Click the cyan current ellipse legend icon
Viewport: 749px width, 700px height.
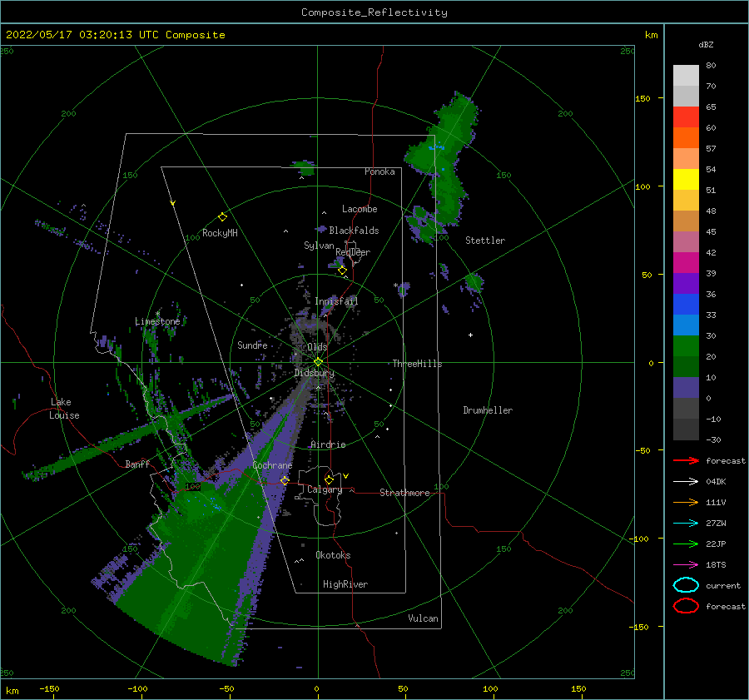pos(686,585)
